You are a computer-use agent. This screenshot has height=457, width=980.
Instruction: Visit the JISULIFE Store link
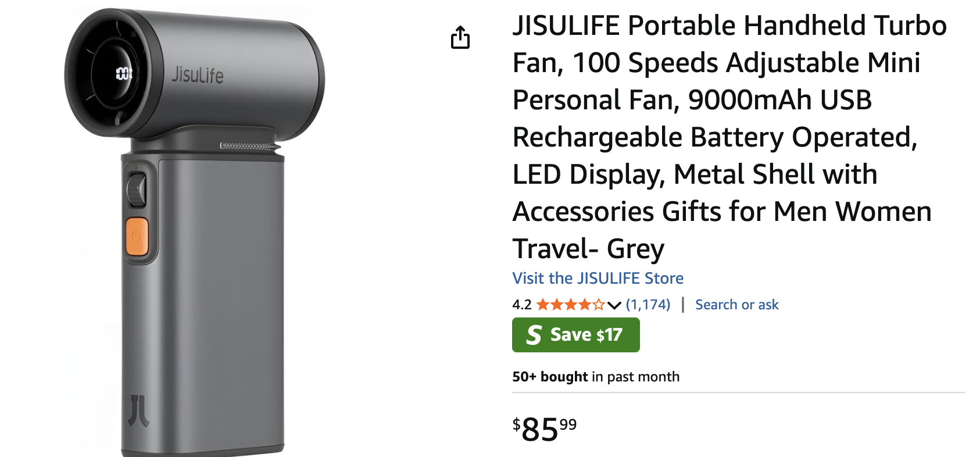coord(598,278)
